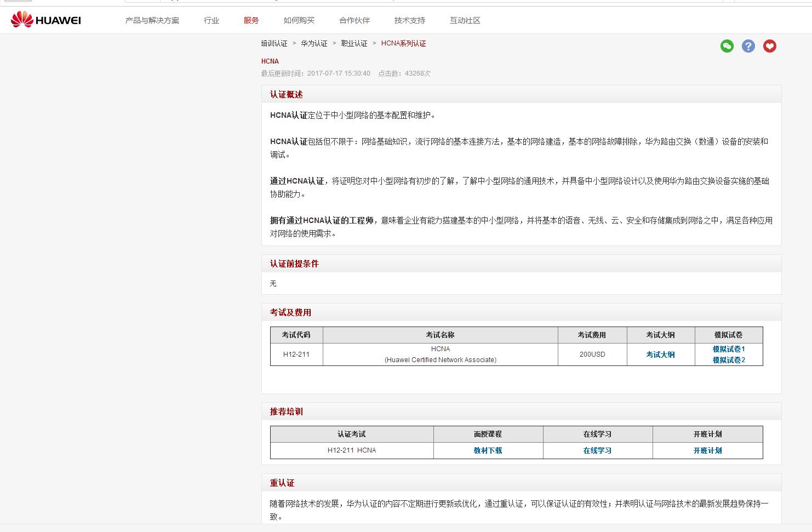The width and height of the screenshot is (812, 532).
Task: Open the 考试大纲 link in exam row
Action: click(660, 354)
